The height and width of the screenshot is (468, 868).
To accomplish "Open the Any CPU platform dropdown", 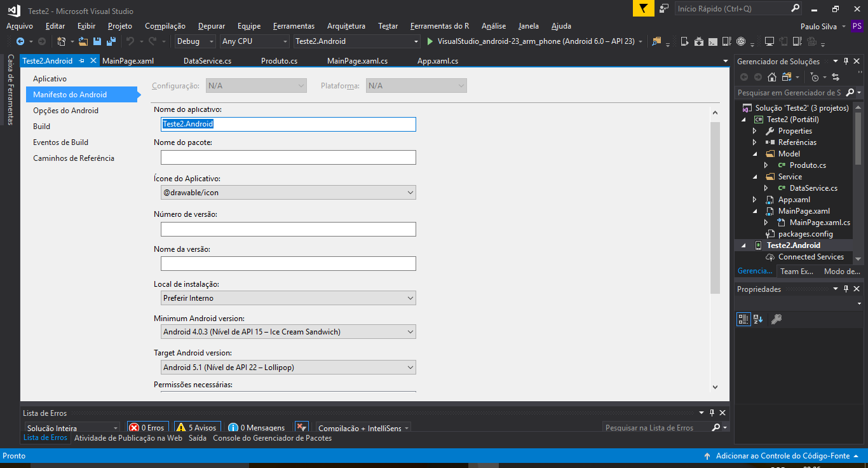I will [254, 41].
